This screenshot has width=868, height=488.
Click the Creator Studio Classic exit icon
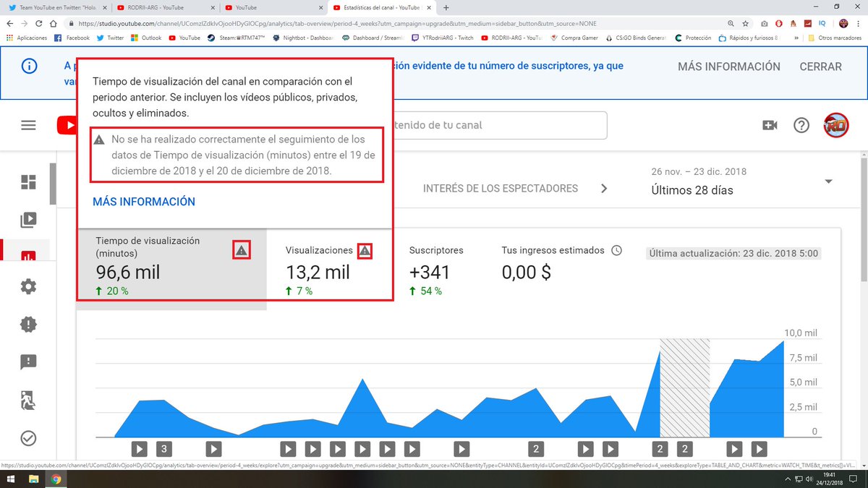[28, 400]
